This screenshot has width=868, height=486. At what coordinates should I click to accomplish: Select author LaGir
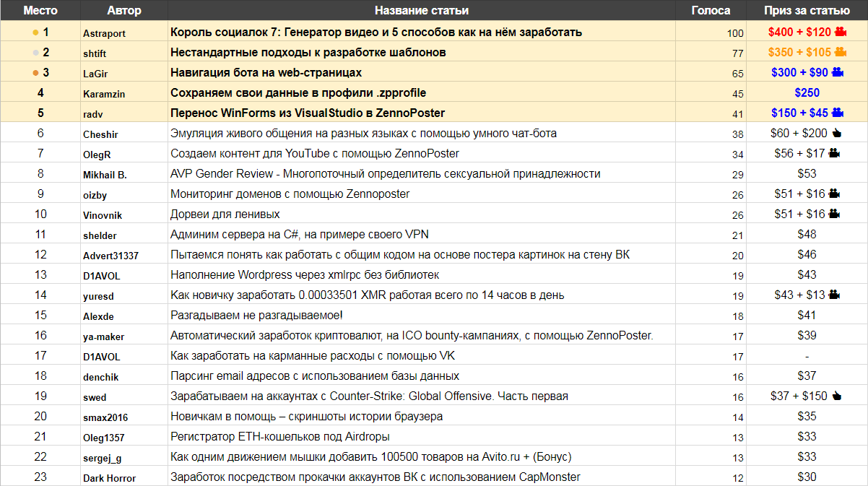[x=95, y=73]
